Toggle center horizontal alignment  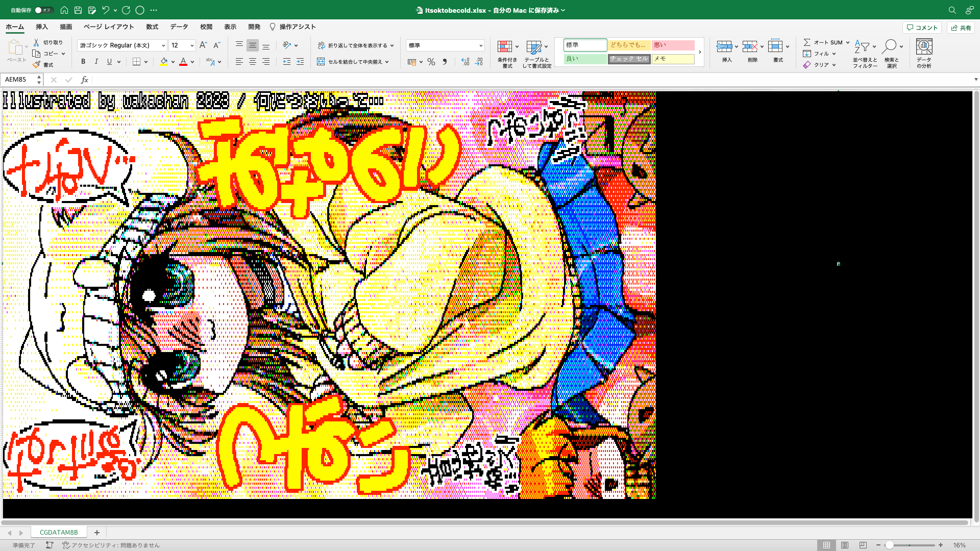pyautogui.click(x=253, y=62)
